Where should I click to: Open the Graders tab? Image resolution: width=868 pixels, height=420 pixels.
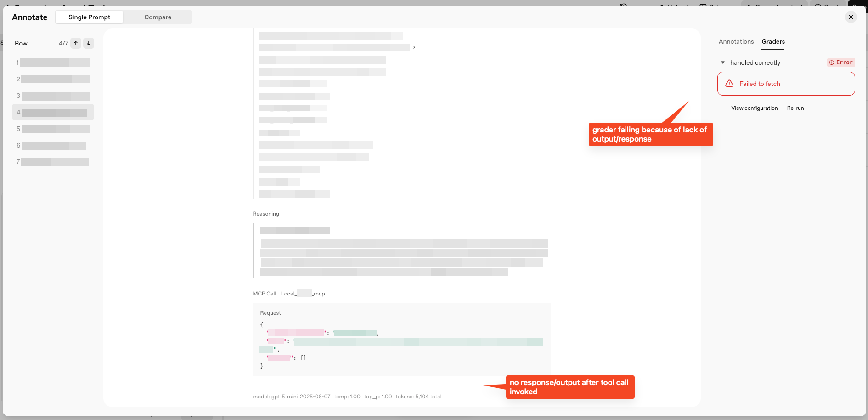(773, 41)
